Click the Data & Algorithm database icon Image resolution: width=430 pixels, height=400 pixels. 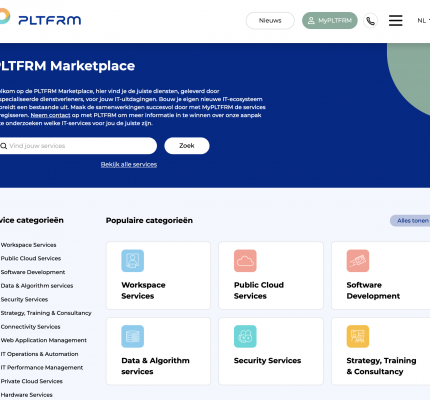tap(132, 336)
